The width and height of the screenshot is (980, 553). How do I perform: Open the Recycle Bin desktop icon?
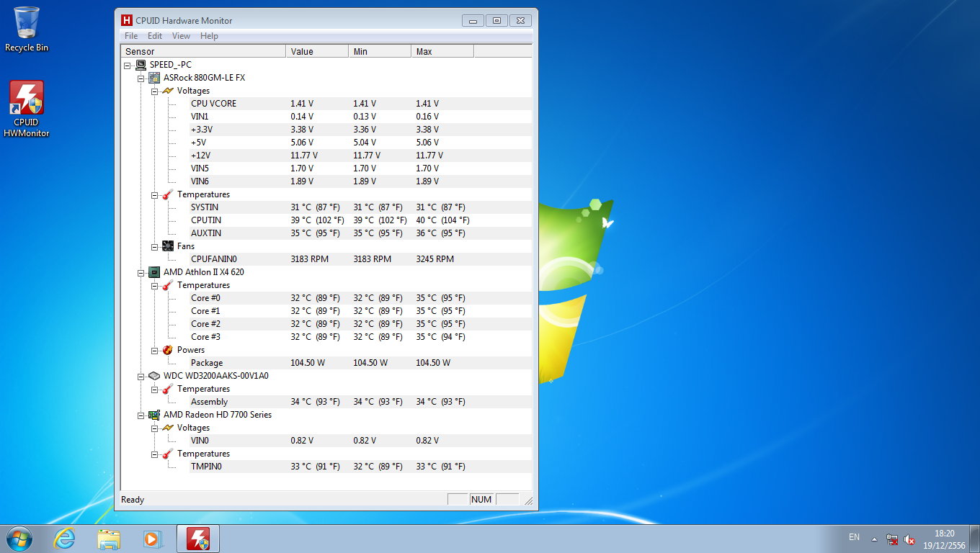coord(27,30)
